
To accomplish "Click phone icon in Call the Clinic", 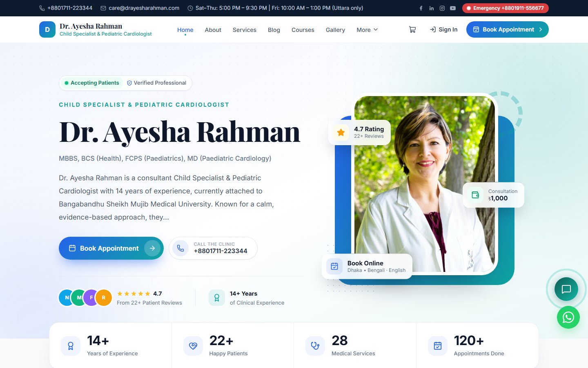I will point(180,248).
